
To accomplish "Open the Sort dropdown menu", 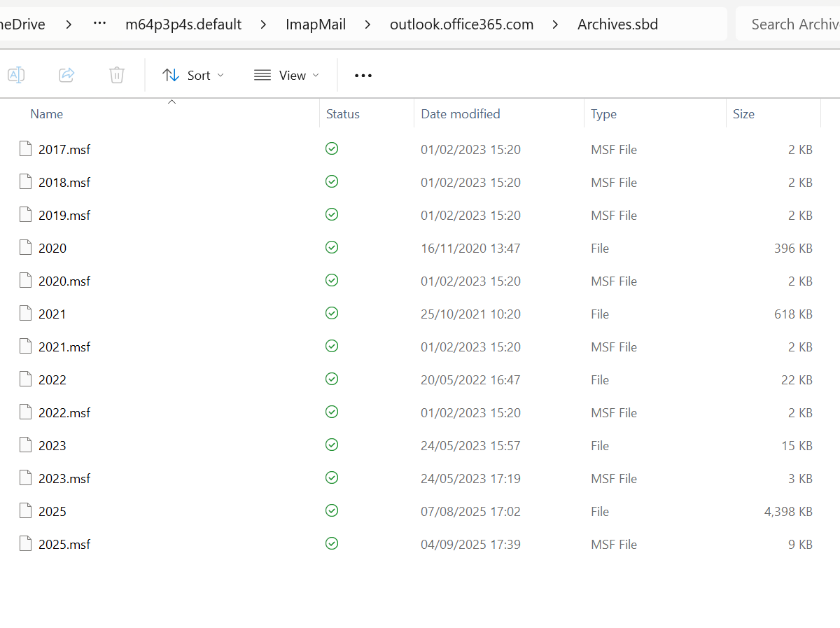I will coord(193,75).
